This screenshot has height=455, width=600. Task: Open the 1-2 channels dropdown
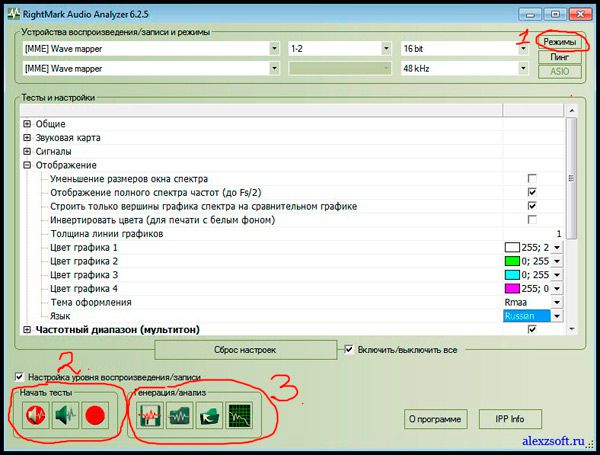click(x=386, y=49)
